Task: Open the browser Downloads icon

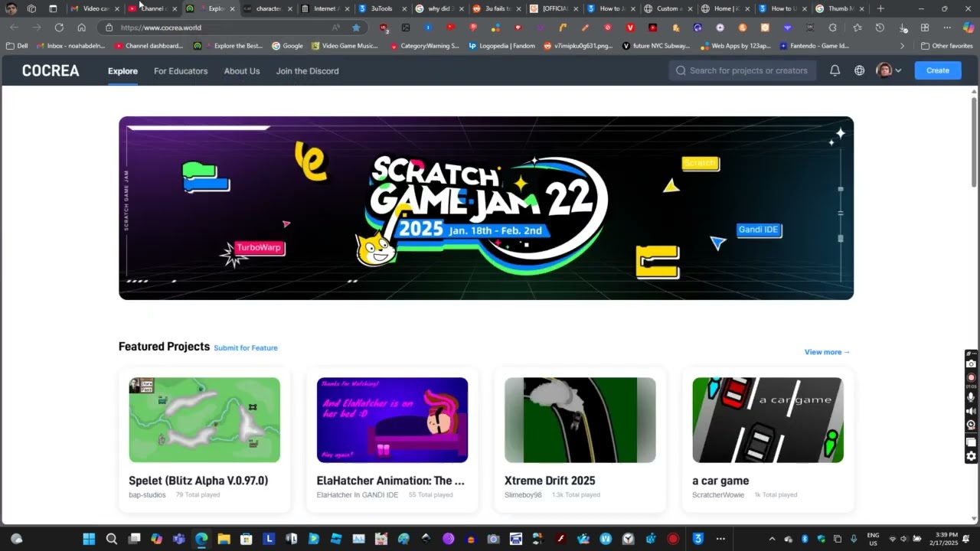Action: pos(903,28)
